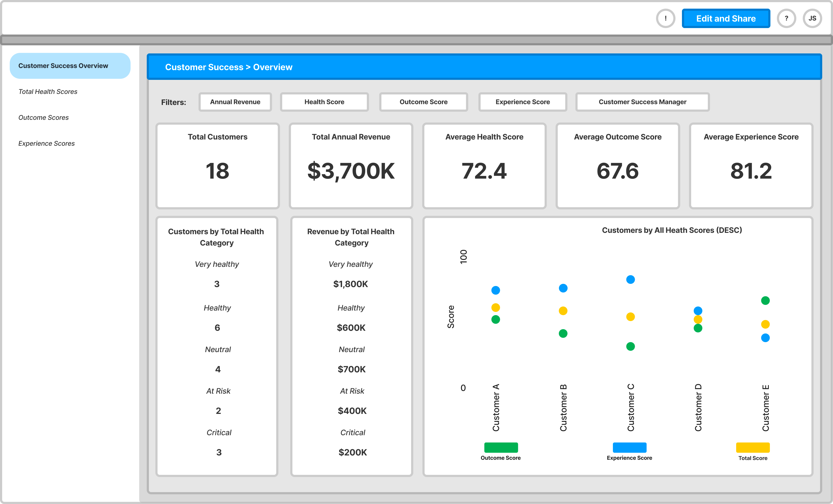833x504 pixels.
Task: Click the Edit and Share button
Action: coord(726,18)
